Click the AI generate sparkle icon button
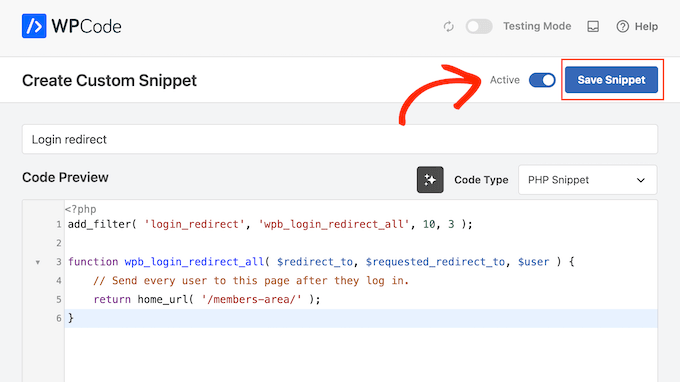Screen dimensions: 680x382 pyautogui.click(x=430, y=180)
